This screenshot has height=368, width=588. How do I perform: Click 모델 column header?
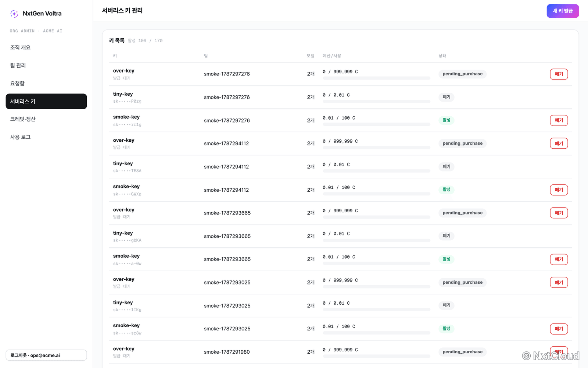311,56
